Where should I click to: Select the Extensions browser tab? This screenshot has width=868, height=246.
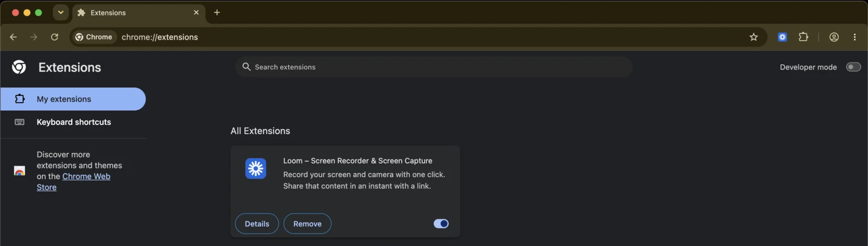tap(138, 13)
